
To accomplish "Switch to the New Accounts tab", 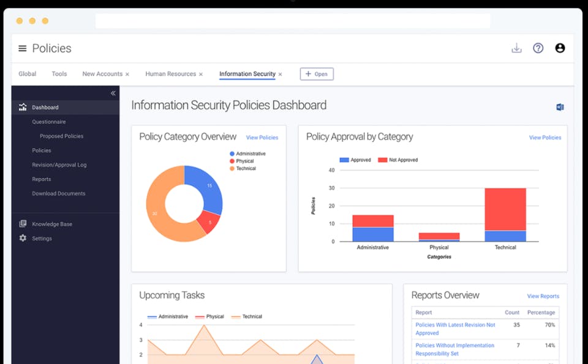I will tap(102, 74).
